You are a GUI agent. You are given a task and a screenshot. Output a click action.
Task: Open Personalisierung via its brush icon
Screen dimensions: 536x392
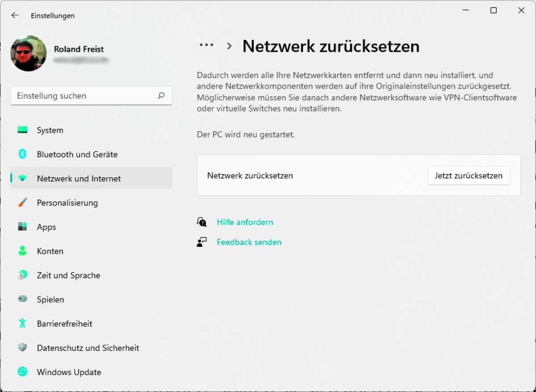click(x=22, y=203)
